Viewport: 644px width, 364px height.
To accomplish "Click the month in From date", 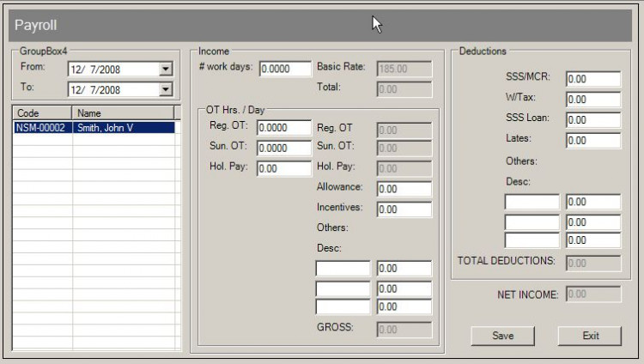I will tap(76, 70).
